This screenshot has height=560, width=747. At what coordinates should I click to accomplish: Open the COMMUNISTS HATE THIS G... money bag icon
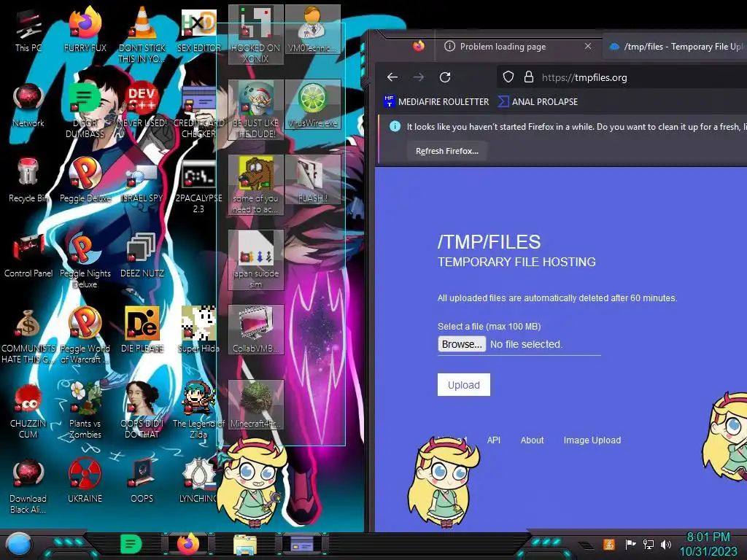28,335
